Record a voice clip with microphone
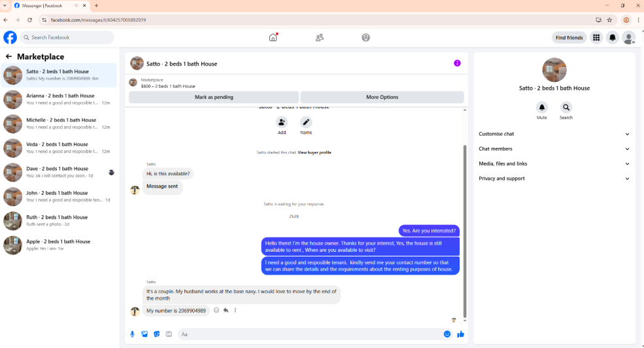644x348 pixels. coord(132,334)
